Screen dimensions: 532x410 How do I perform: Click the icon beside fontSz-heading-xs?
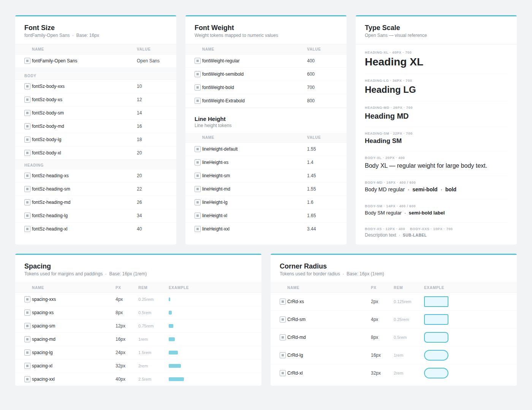tap(27, 176)
